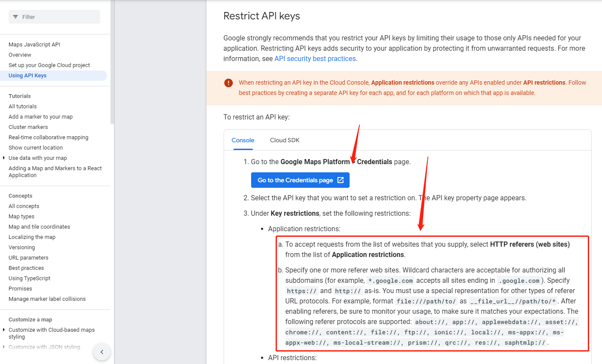Open 'Best practices' page
The height and width of the screenshot is (364, 602).
(26, 268)
